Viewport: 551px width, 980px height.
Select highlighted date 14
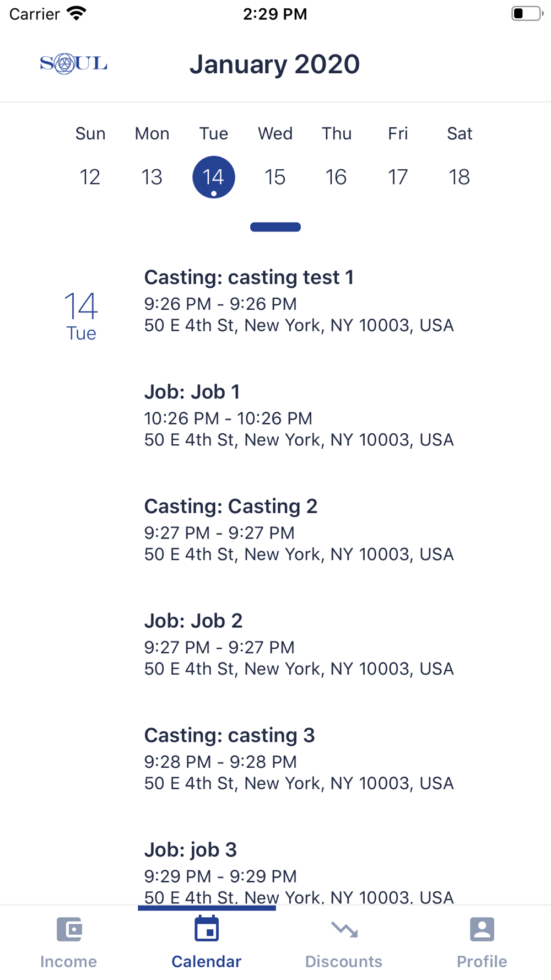214,177
